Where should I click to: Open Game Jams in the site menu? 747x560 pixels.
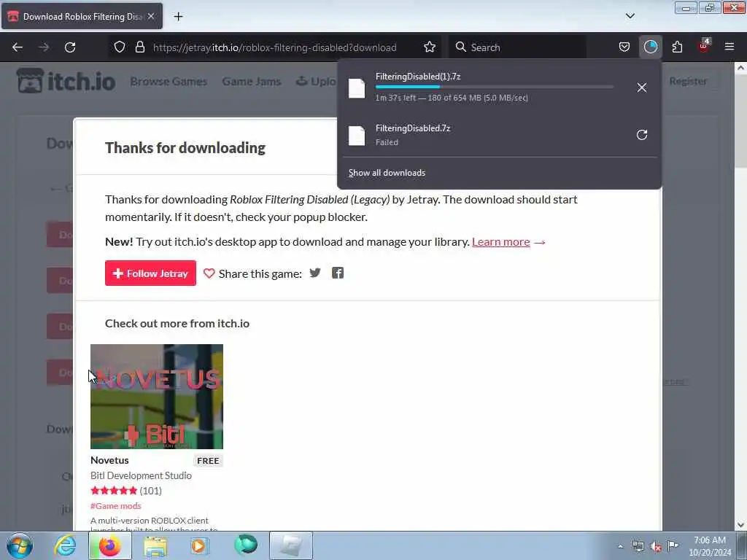[251, 82]
